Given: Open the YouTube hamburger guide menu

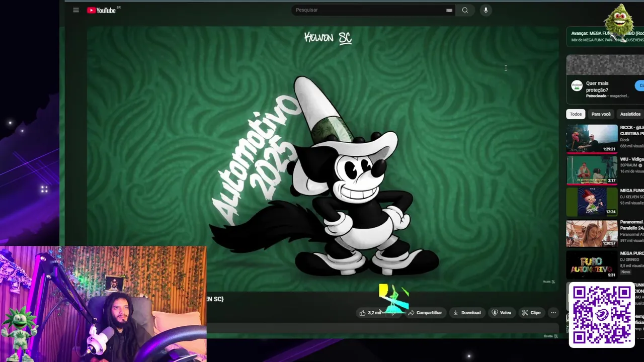Looking at the screenshot, I should pyautogui.click(x=76, y=10).
